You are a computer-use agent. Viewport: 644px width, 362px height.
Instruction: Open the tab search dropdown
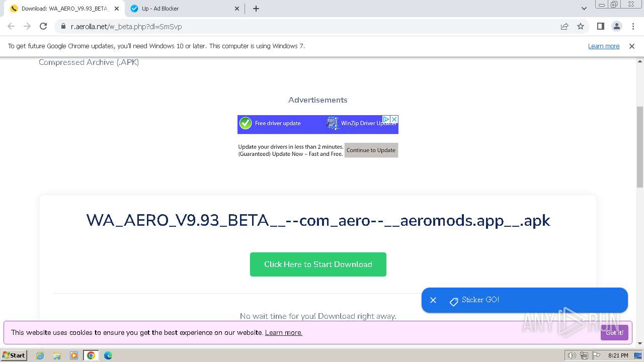click(x=584, y=9)
